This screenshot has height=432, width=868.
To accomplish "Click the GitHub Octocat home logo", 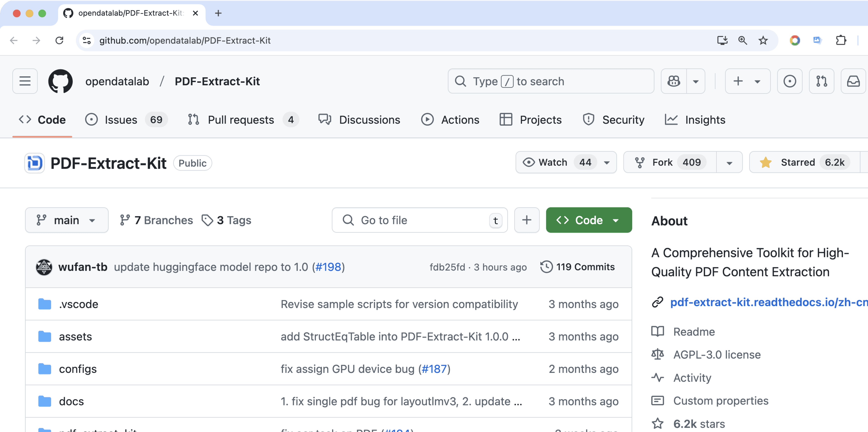I will click(x=60, y=81).
